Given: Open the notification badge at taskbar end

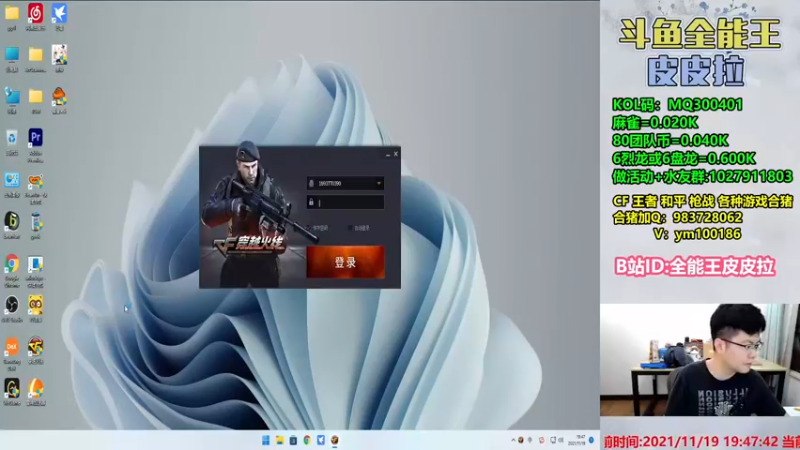Looking at the screenshot, I should pyautogui.click(x=592, y=440).
